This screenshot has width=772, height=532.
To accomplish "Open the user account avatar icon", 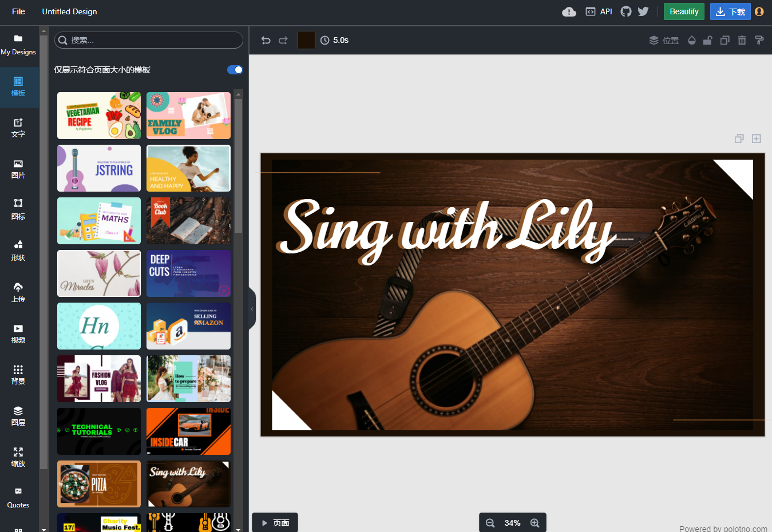I will [x=759, y=11].
